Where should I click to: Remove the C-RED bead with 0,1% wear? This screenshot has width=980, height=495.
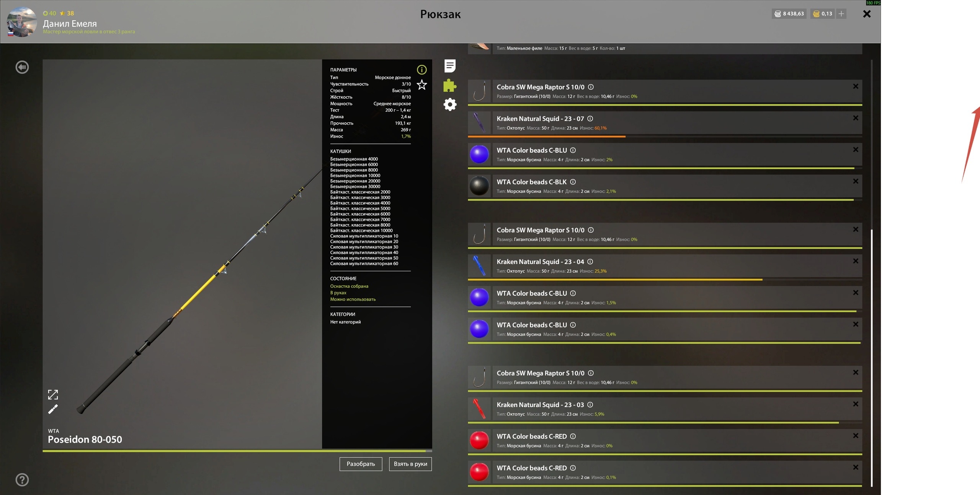point(855,467)
